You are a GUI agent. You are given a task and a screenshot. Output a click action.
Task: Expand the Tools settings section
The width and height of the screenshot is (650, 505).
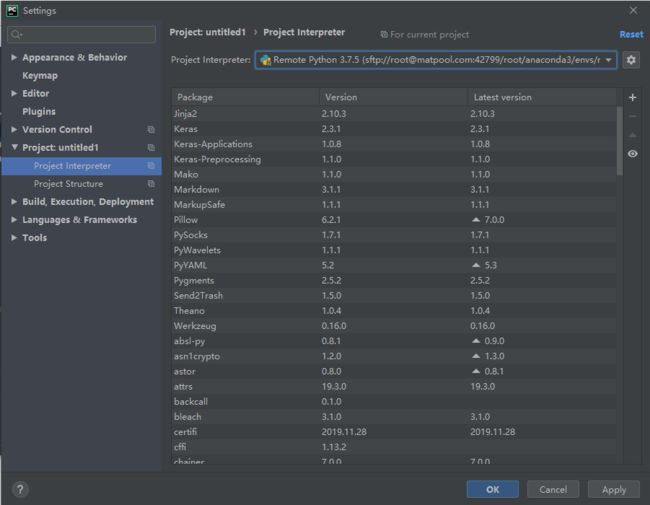click(14, 238)
